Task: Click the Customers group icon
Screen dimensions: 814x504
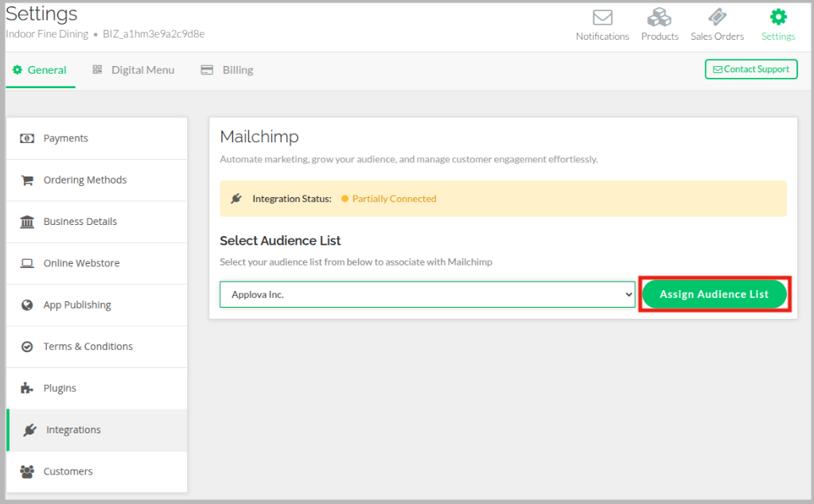Action: pyautogui.click(x=27, y=471)
